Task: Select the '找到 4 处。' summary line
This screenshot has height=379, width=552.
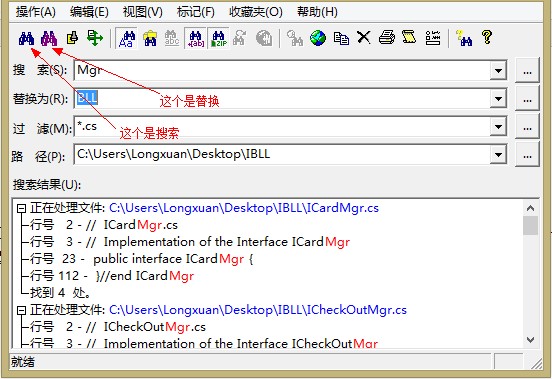Action: [x=60, y=293]
